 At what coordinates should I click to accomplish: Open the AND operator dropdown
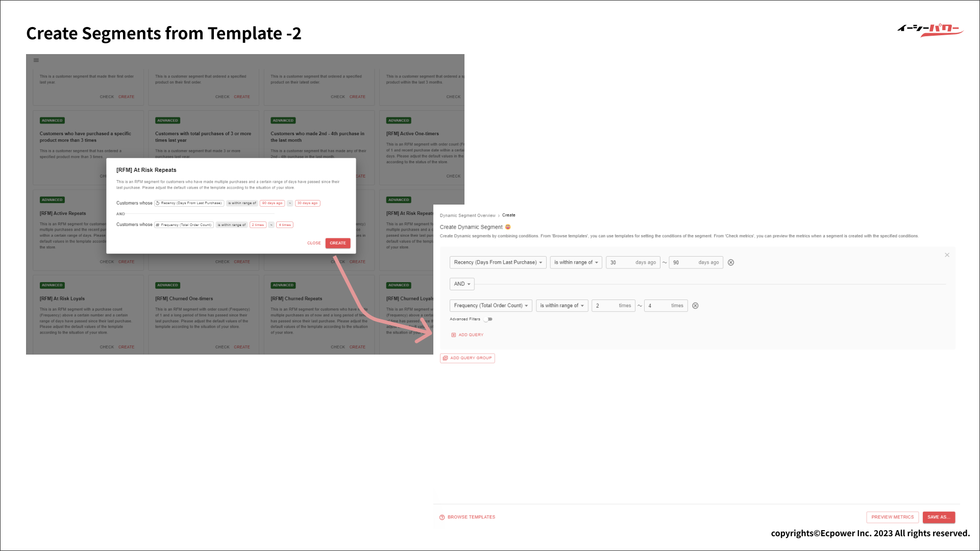(x=462, y=284)
